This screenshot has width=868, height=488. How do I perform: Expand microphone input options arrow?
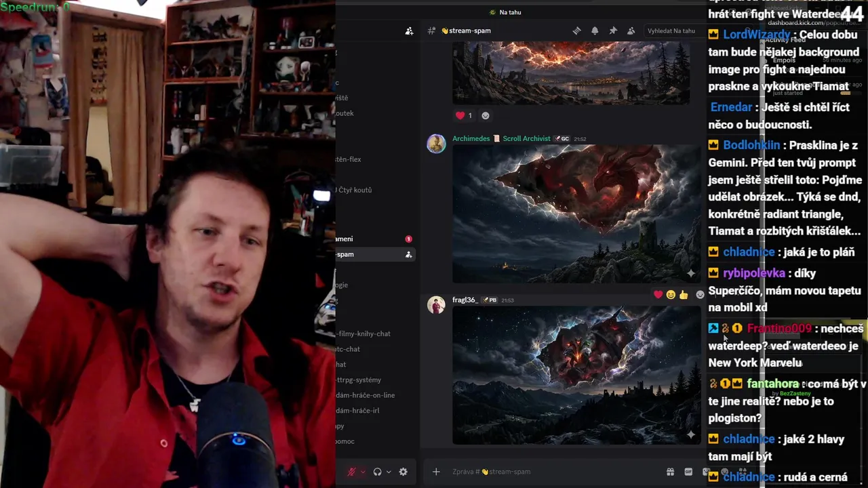pyautogui.click(x=363, y=472)
